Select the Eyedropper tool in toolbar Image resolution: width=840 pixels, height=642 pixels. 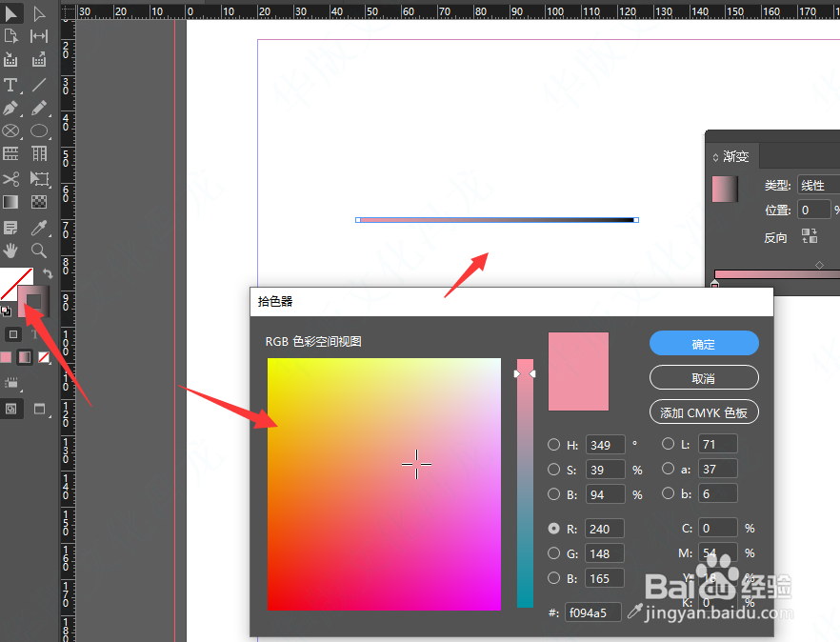pyautogui.click(x=38, y=228)
